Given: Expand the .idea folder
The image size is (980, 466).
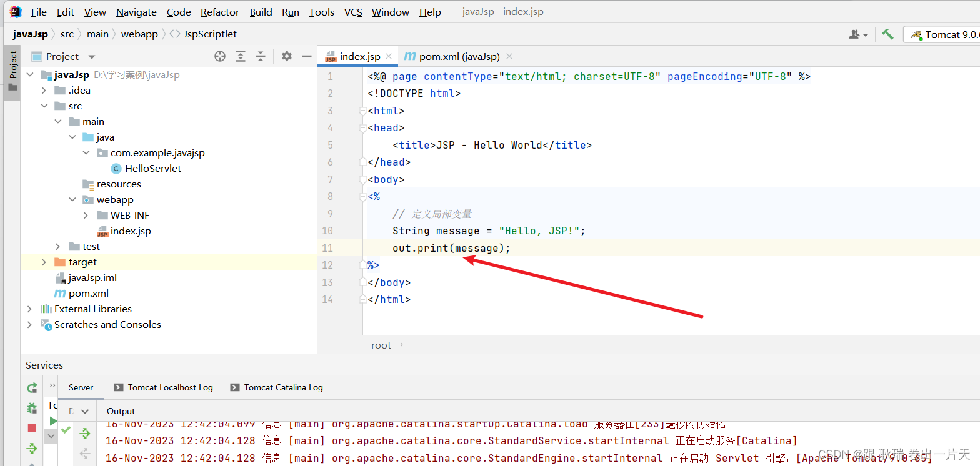Looking at the screenshot, I should [x=44, y=91].
